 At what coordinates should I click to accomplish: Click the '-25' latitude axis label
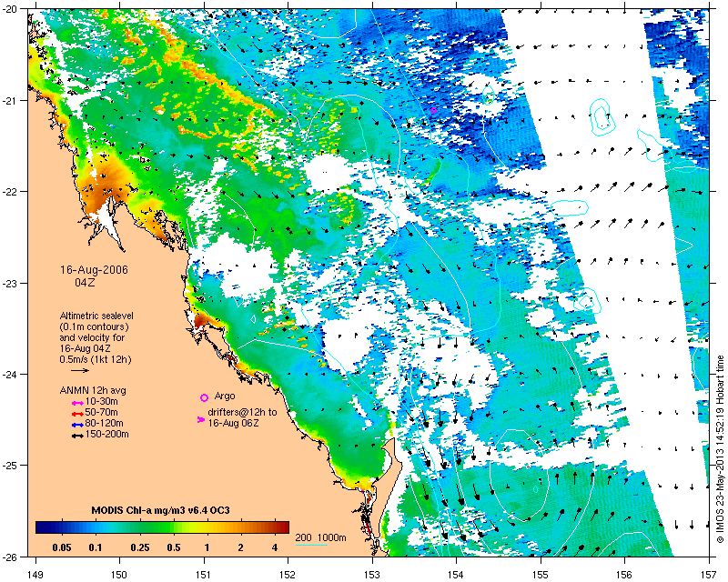(x=9, y=465)
